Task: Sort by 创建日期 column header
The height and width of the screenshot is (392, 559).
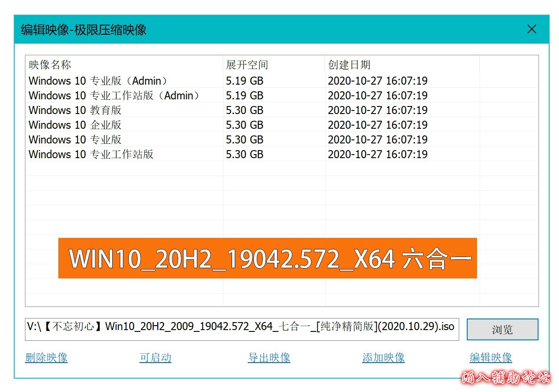Action: click(403, 65)
